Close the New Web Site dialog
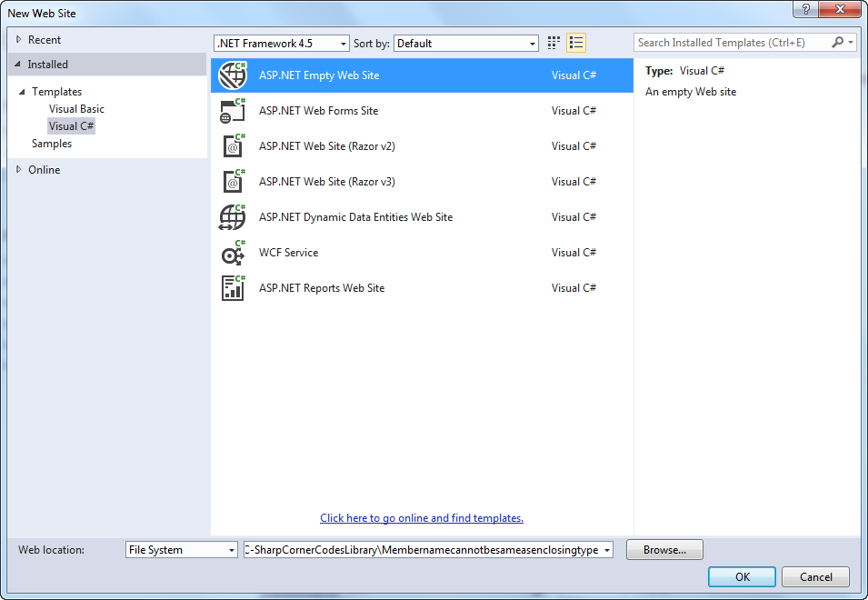 pyautogui.click(x=841, y=9)
